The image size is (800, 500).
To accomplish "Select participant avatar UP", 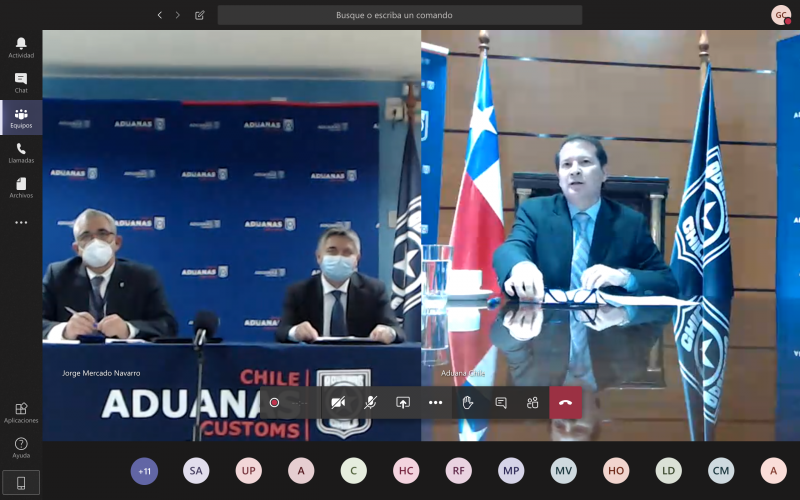I will [249, 471].
